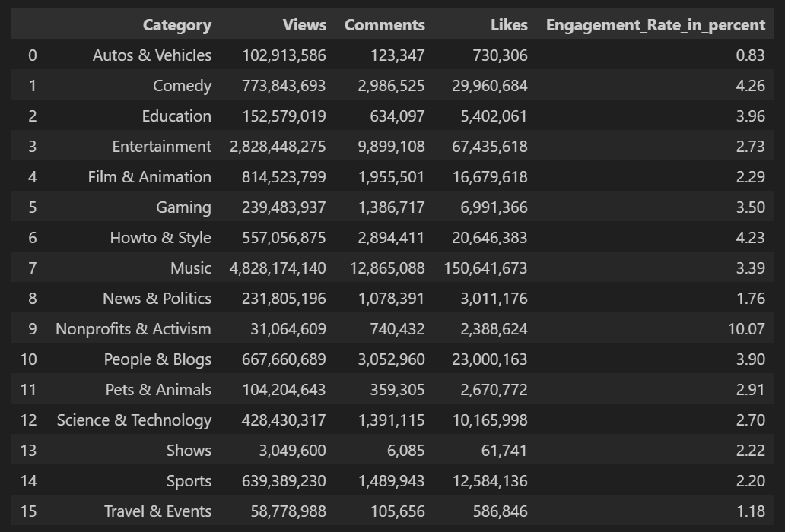Viewport: 785px width, 532px height.
Task: Select the Comments column header
Action: (384, 25)
